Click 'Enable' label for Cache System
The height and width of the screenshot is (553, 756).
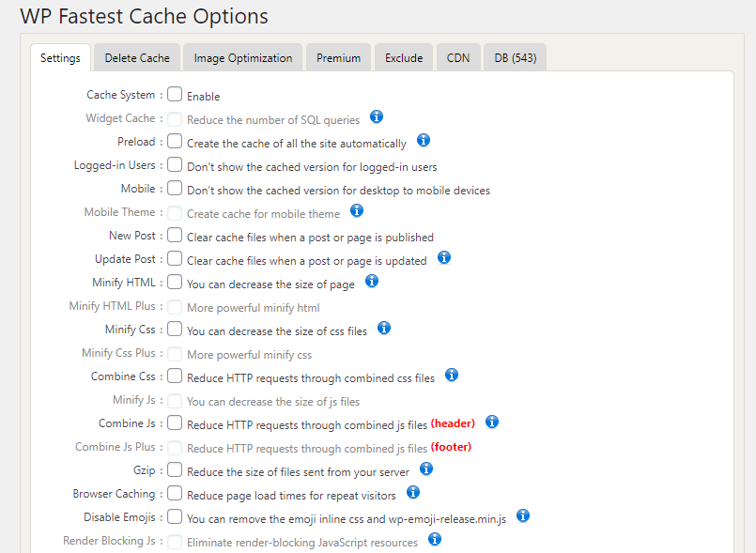(x=204, y=97)
